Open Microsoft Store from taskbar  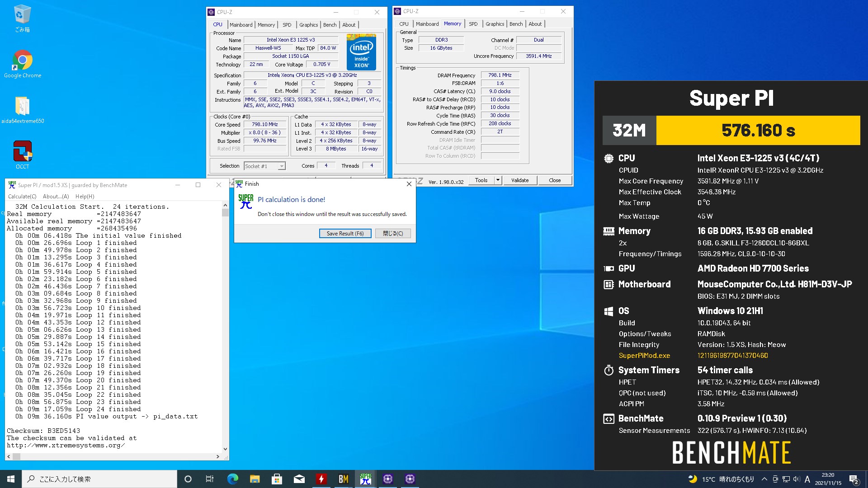tap(277, 479)
